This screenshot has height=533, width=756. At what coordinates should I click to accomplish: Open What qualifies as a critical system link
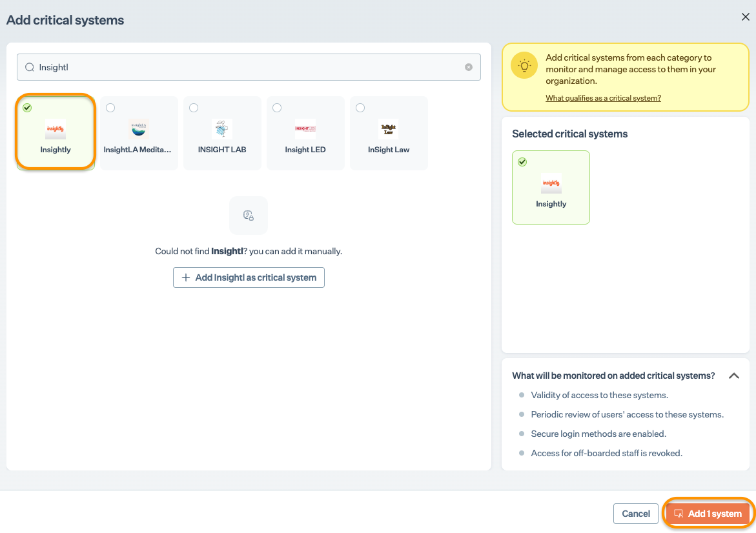pos(603,98)
